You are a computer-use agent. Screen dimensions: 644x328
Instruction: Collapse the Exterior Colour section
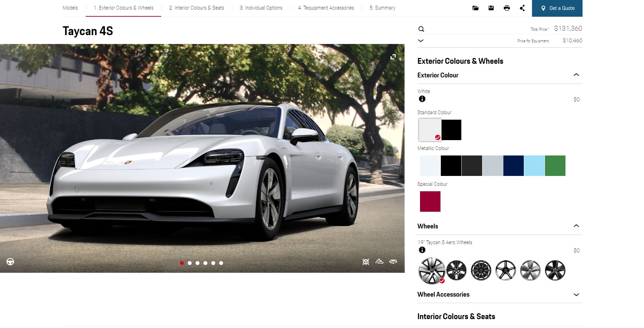(576, 75)
